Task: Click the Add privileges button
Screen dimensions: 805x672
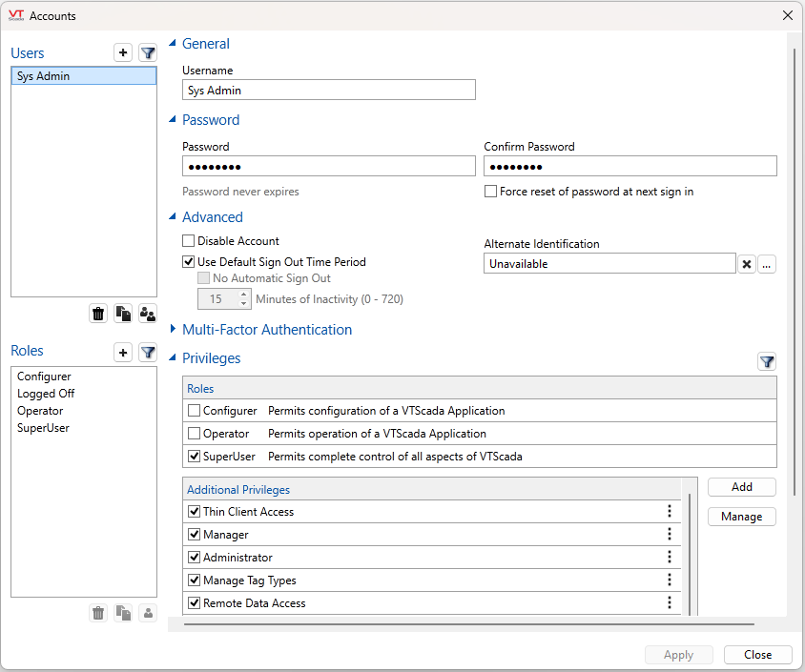Action: (741, 487)
